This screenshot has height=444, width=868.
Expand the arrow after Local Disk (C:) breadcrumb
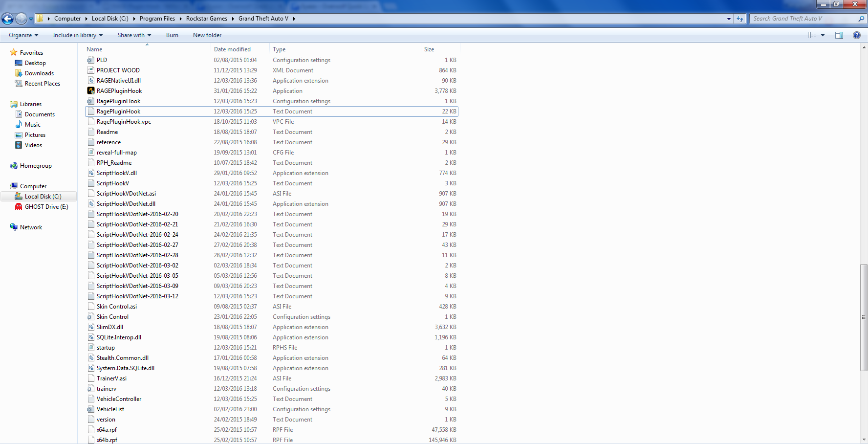[x=134, y=19]
